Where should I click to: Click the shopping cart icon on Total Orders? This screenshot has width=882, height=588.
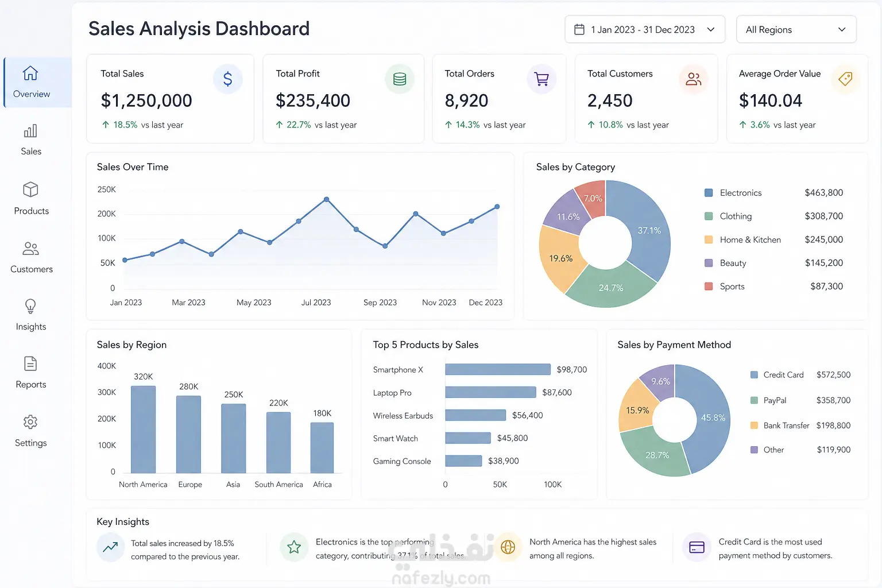(x=541, y=79)
